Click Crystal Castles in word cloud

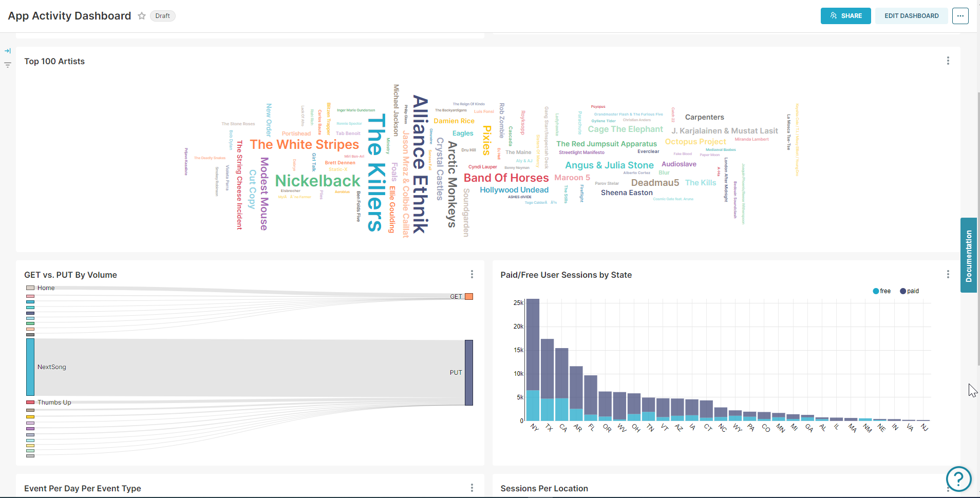(440, 169)
